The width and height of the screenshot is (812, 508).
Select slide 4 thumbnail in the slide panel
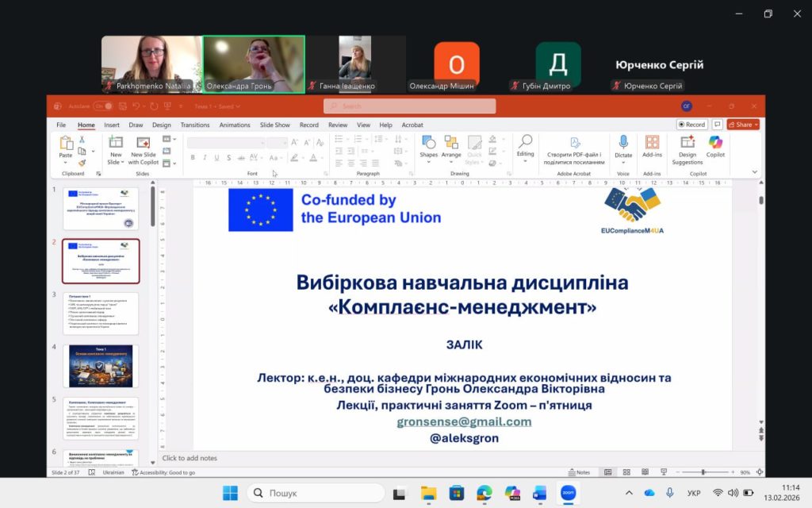[101, 366]
